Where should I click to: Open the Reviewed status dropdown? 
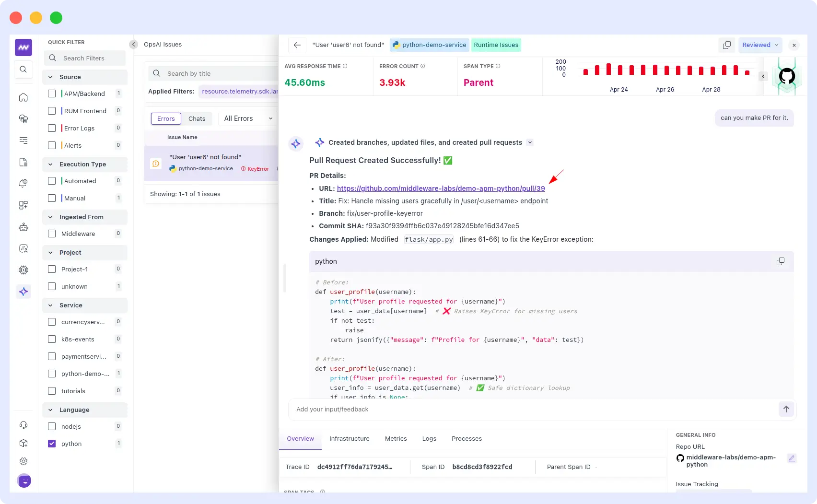(760, 45)
